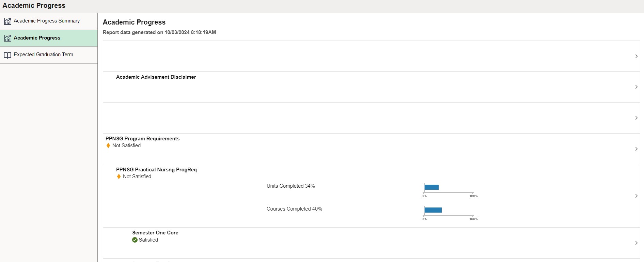Click the Academic Progress sidebar chart icon
The width and height of the screenshot is (644, 262).
tap(7, 38)
